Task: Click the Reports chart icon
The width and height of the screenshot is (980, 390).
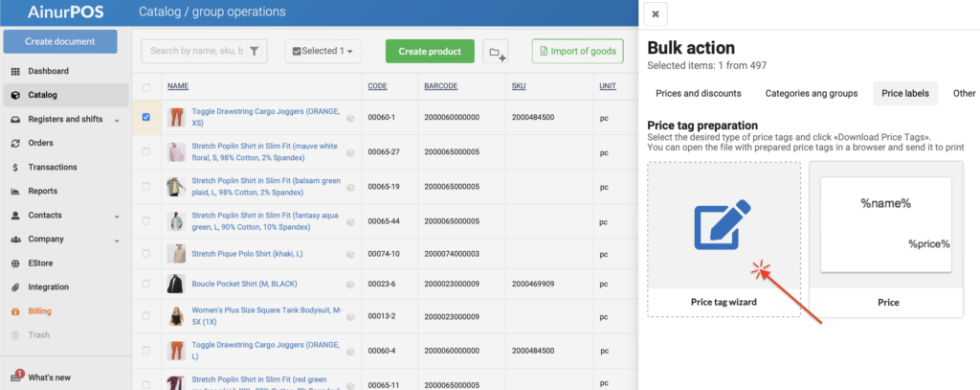Action: tap(15, 191)
